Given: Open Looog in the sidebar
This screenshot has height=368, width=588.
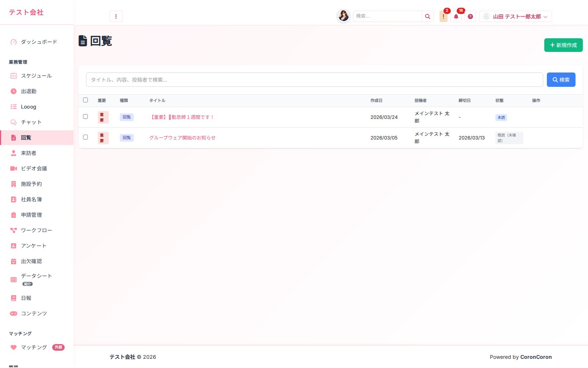Looking at the screenshot, I should (37, 107).
